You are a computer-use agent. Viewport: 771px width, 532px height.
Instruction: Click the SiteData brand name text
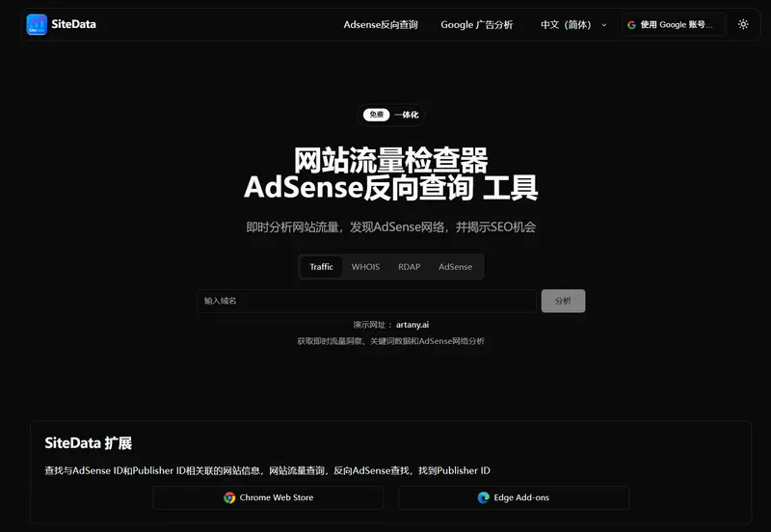(x=73, y=24)
